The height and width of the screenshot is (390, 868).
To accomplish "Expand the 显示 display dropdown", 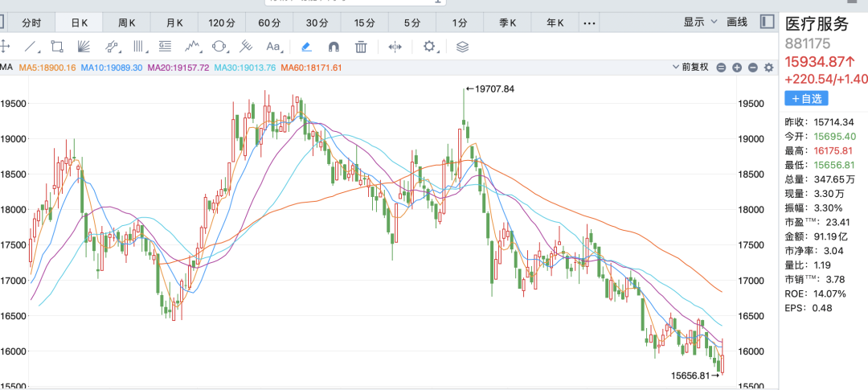I will pos(699,23).
